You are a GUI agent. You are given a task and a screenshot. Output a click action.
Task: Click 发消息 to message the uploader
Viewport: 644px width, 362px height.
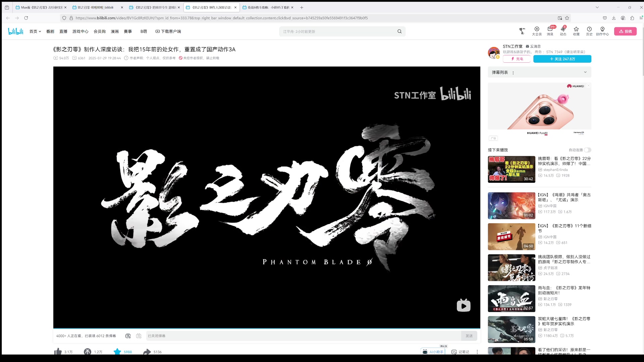(x=533, y=46)
